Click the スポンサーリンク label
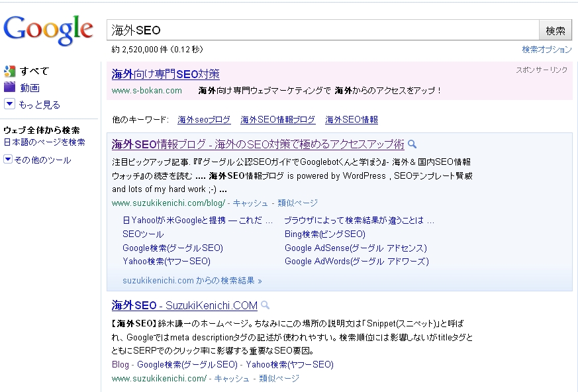This screenshot has width=578, height=392. (542, 70)
